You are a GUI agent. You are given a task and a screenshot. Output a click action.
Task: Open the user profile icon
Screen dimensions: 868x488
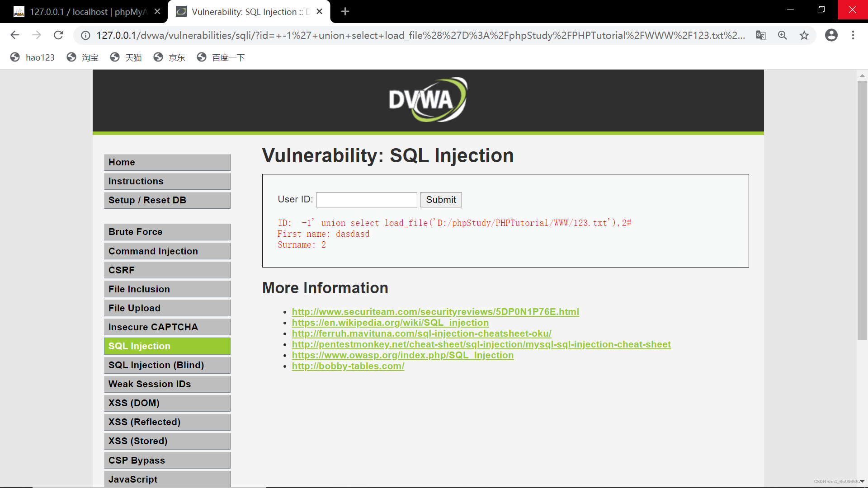(831, 35)
